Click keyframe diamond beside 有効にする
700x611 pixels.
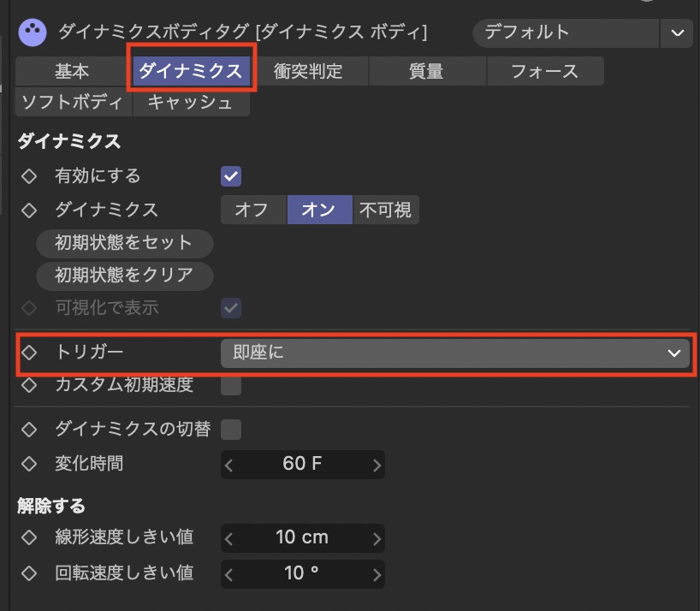pos(29,176)
